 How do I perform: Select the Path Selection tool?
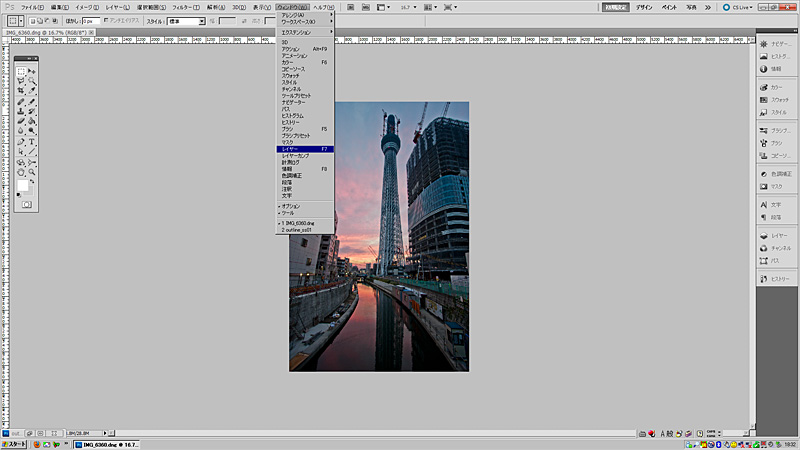21,152
